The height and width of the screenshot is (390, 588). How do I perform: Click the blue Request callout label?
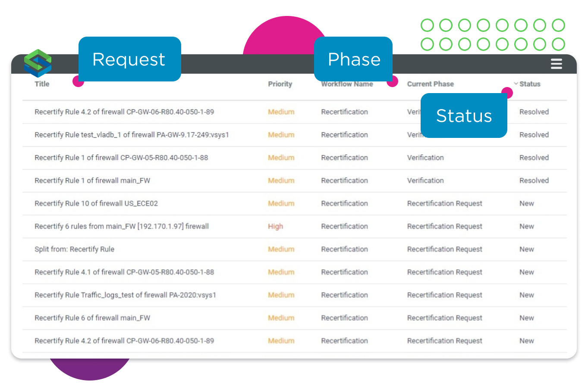[129, 59]
